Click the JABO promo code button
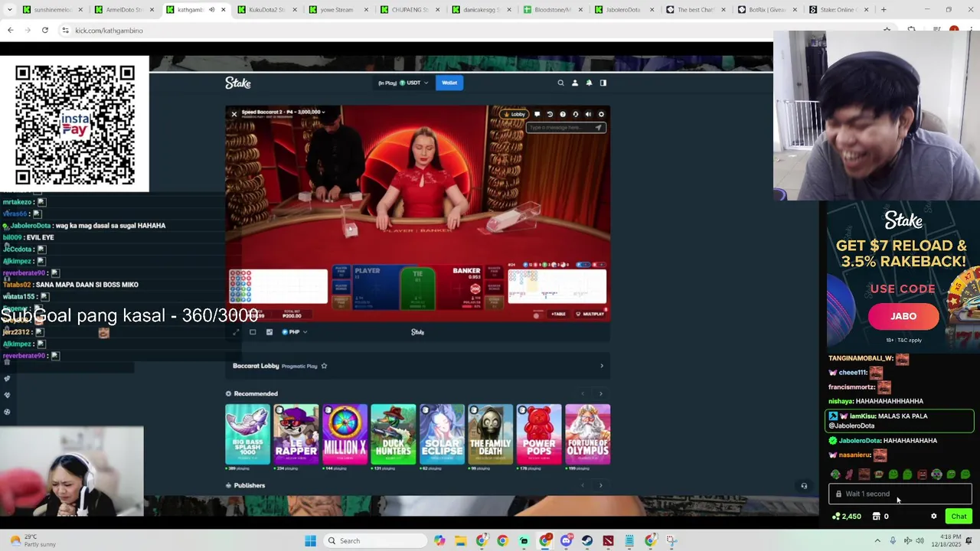The image size is (980, 551). pos(903,316)
